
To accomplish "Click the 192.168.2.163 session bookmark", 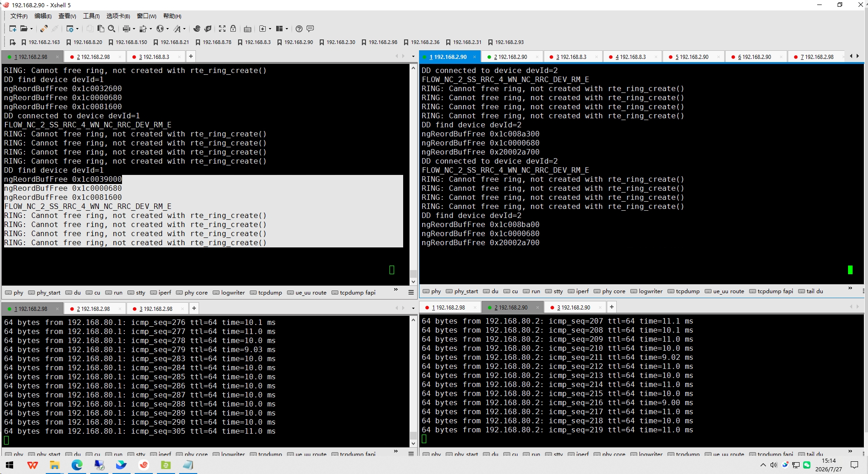I will click(x=41, y=42).
